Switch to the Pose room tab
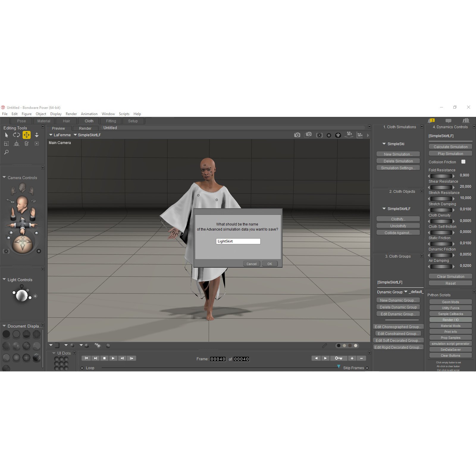The width and height of the screenshot is (476, 476). point(21,121)
